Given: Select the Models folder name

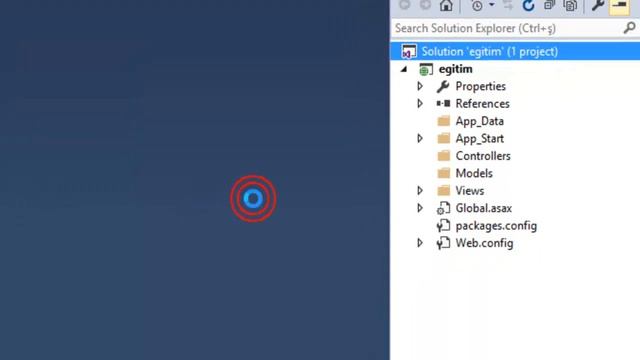Looking at the screenshot, I should (x=474, y=173).
